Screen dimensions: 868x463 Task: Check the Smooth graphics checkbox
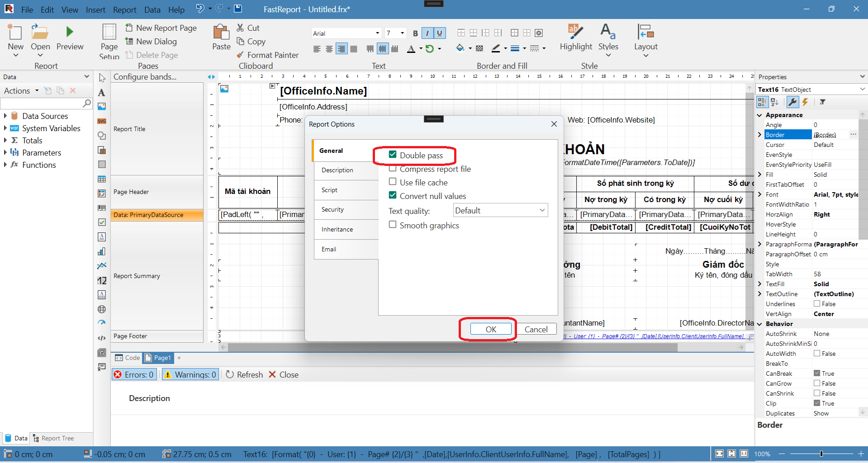pos(393,225)
